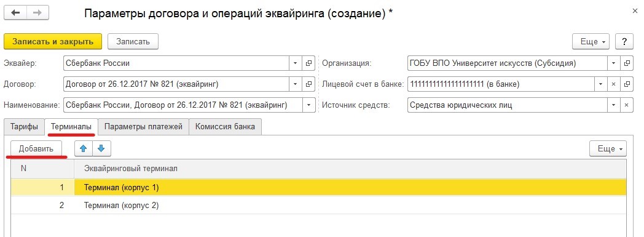Open the top Еще menu
The image size is (644, 237).
(591, 42)
